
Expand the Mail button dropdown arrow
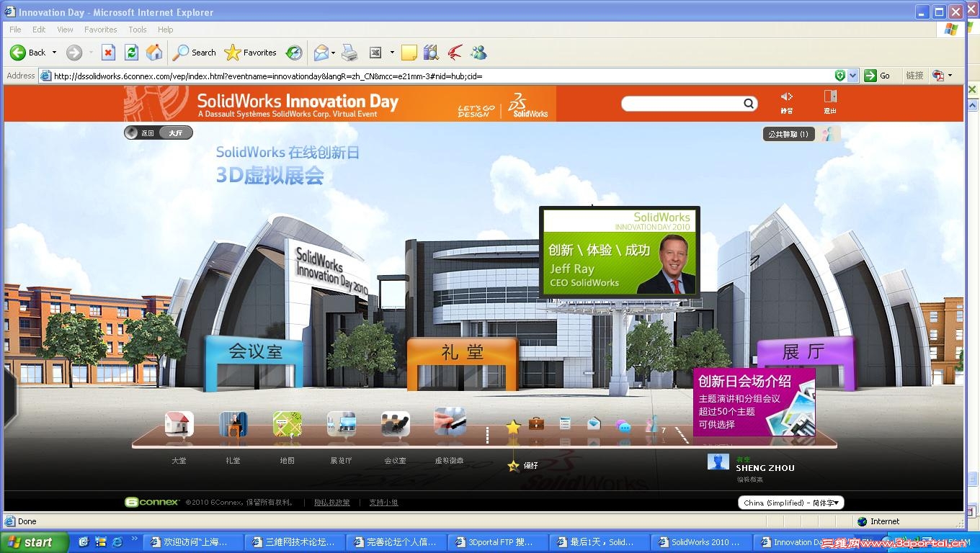(x=333, y=53)
